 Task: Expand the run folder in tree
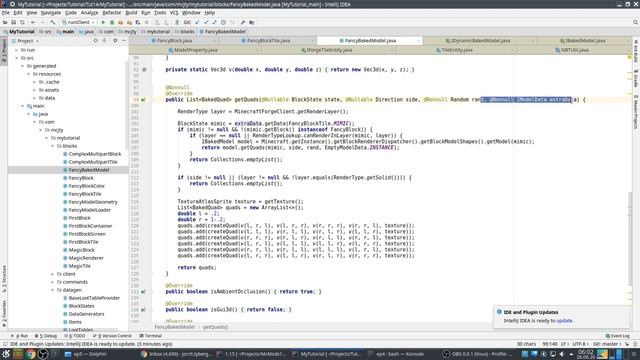(x=17, y=50)
